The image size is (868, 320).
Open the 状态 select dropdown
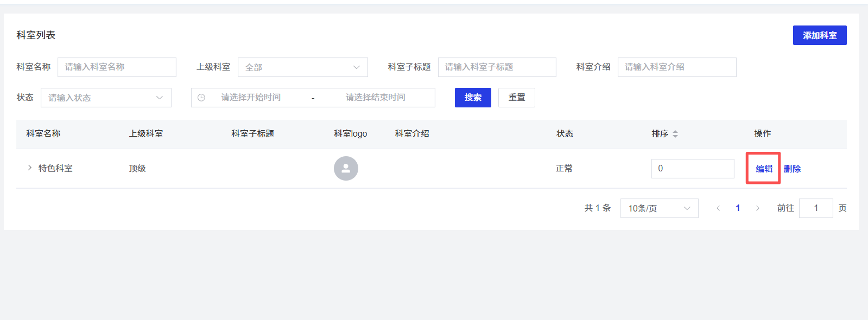pyautogui.click(x=106, y=98)
